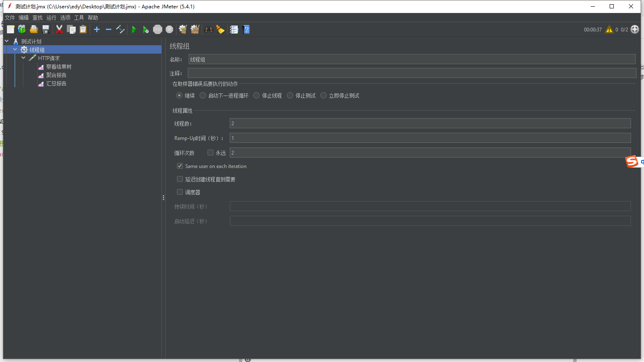Click the 循环次数 value field
The image size is (644, 362).
point(430,153)
